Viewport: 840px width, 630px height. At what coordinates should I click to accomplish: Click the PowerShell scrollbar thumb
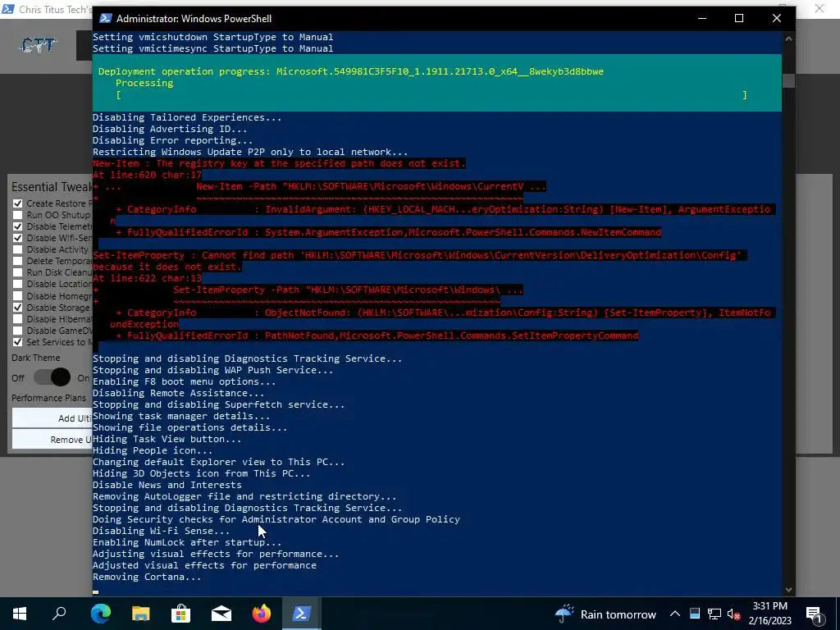point(788,81)
